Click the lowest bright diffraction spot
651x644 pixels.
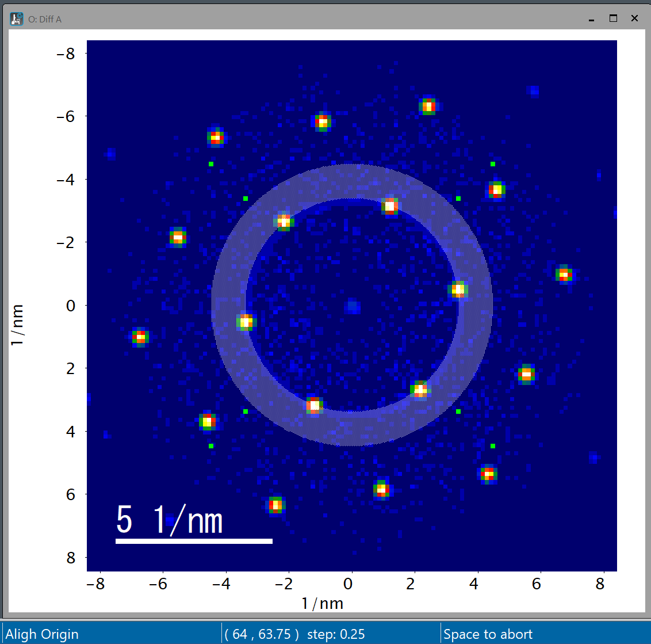pyautogui.click(x=276, y=505)
